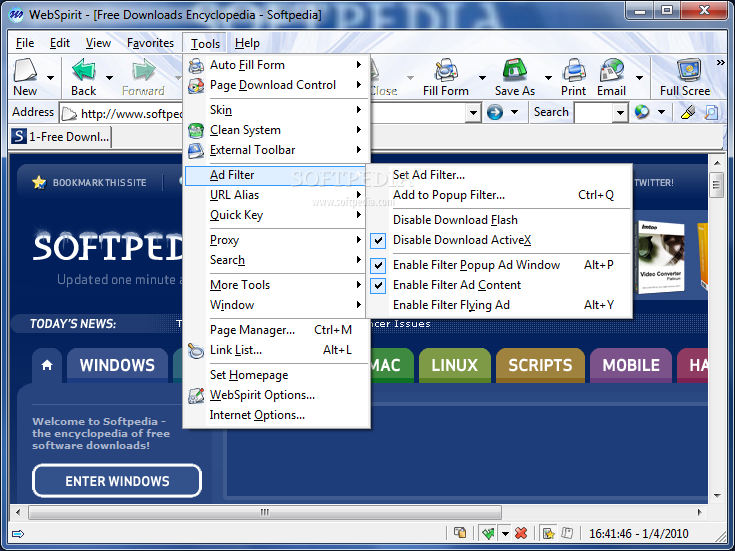735x551 pixels.
Task: Switch to Full Screen via monitor icon
Action: click(x=689, y=70)
